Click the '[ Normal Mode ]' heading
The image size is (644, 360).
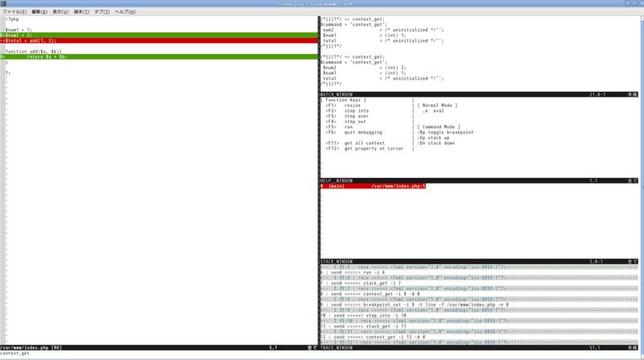click(x=437, y=106)
